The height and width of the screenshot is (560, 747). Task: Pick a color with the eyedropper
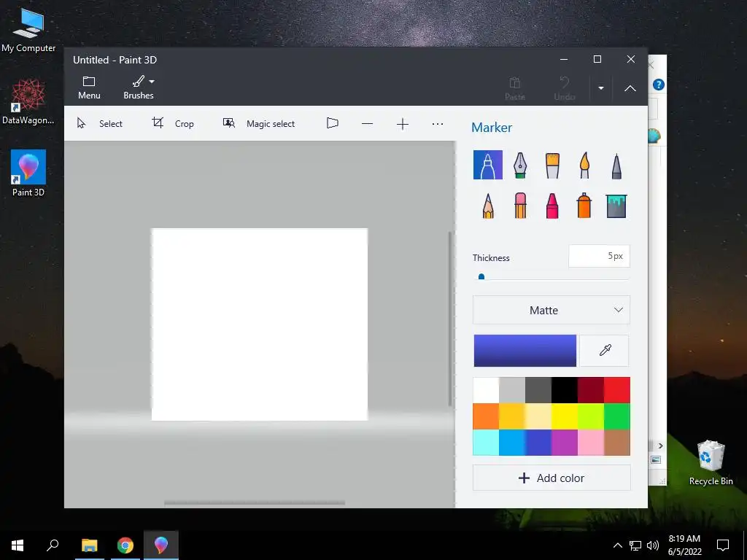point(605,351)
